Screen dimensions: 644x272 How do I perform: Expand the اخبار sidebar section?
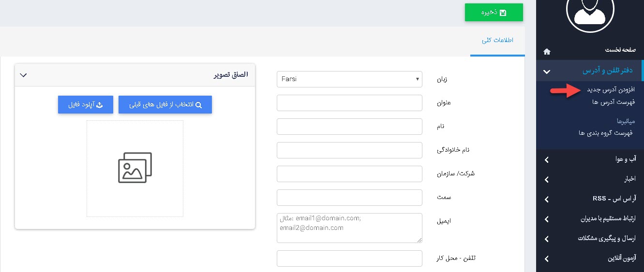pyautogui.click(x=547, y=179)
